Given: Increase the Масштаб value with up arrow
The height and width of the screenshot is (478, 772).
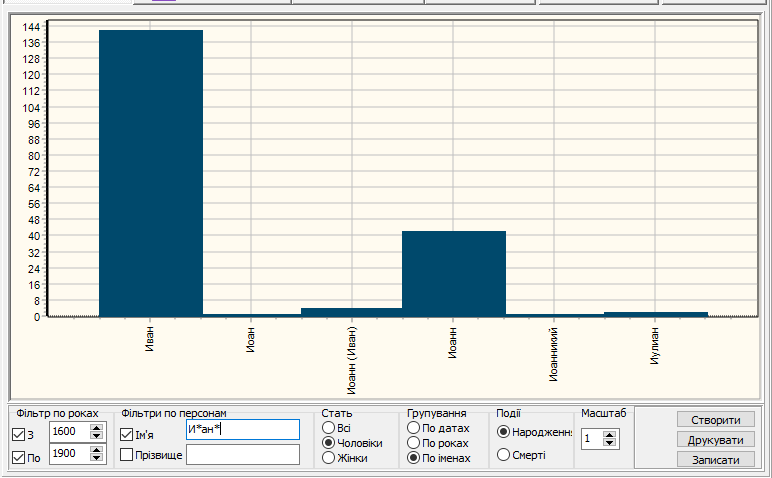Looking at the screenshot, I should 611,434.
